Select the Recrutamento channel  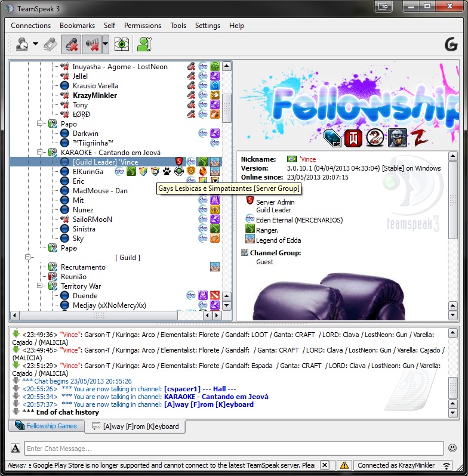[x=83, y=267]
